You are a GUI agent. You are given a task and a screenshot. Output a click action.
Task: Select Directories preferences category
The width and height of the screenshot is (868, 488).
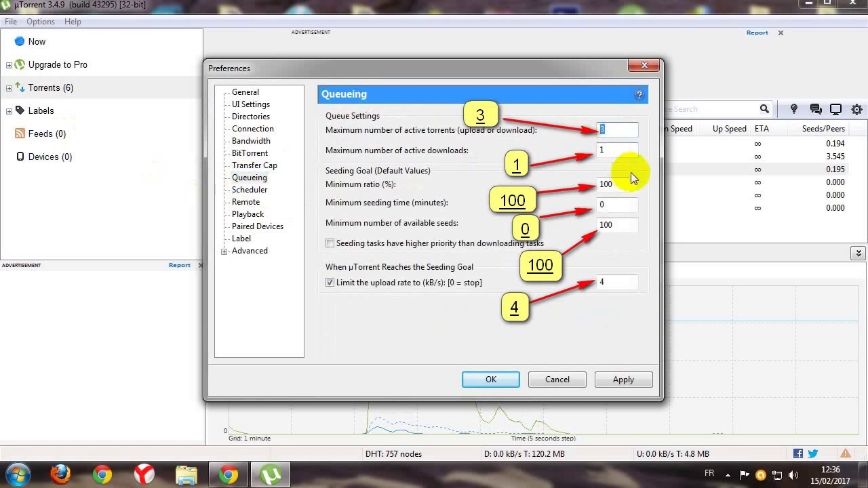click(251, 117)
